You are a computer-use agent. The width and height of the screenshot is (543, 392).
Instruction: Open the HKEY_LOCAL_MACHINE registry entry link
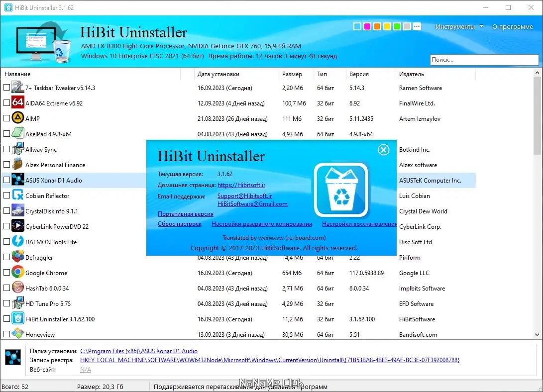click(270, 360)
